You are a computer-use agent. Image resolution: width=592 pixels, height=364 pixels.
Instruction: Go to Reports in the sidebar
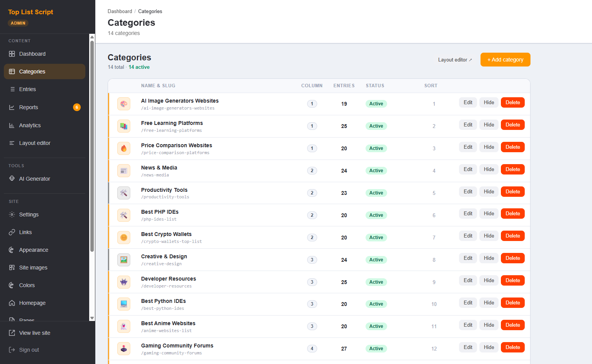pos(45,107)
